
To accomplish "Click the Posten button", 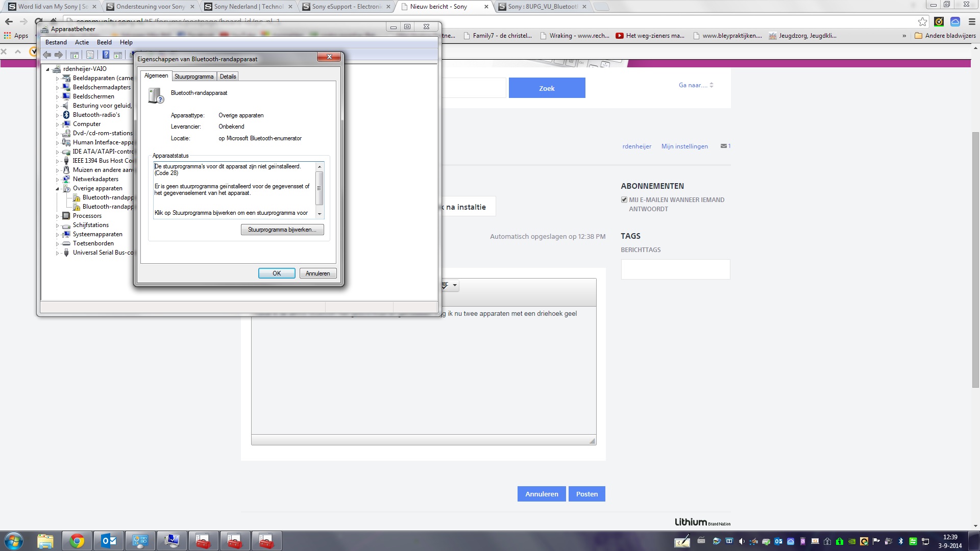I will (x=586, y=494).
